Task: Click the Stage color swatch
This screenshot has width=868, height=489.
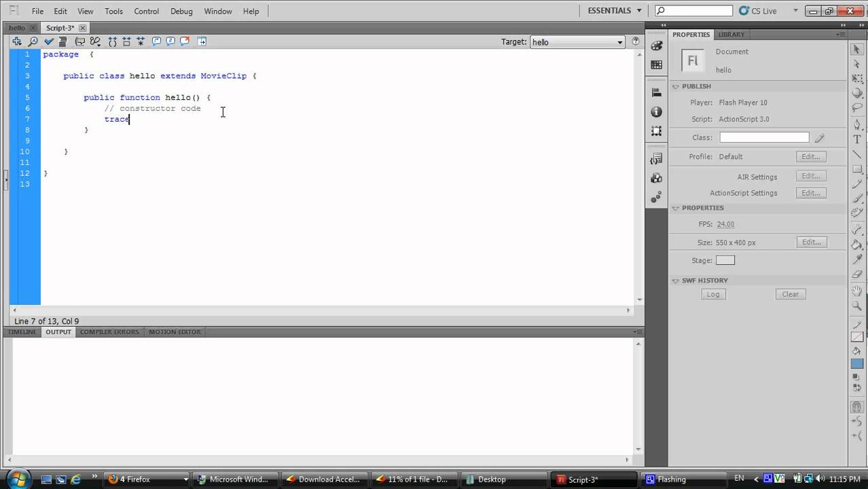Action: (x=725, y=260)
